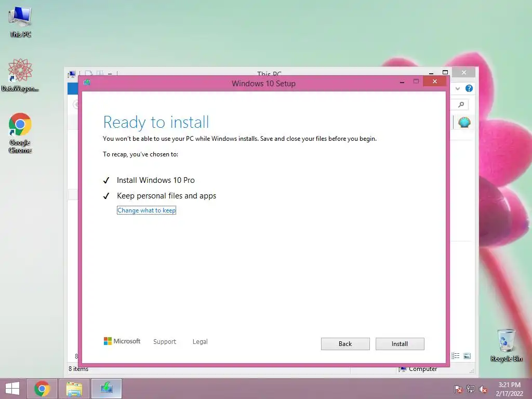Open the Legal link
532x399 pixels.
200,342
